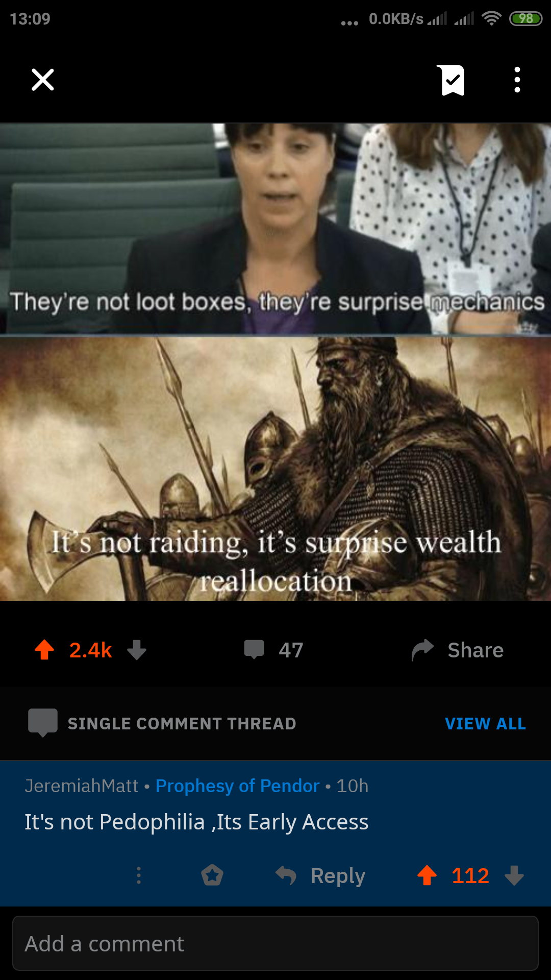Open JeremiahMatt's user profile
Viewport: 551px width, 980px height.
click(82, 786)
